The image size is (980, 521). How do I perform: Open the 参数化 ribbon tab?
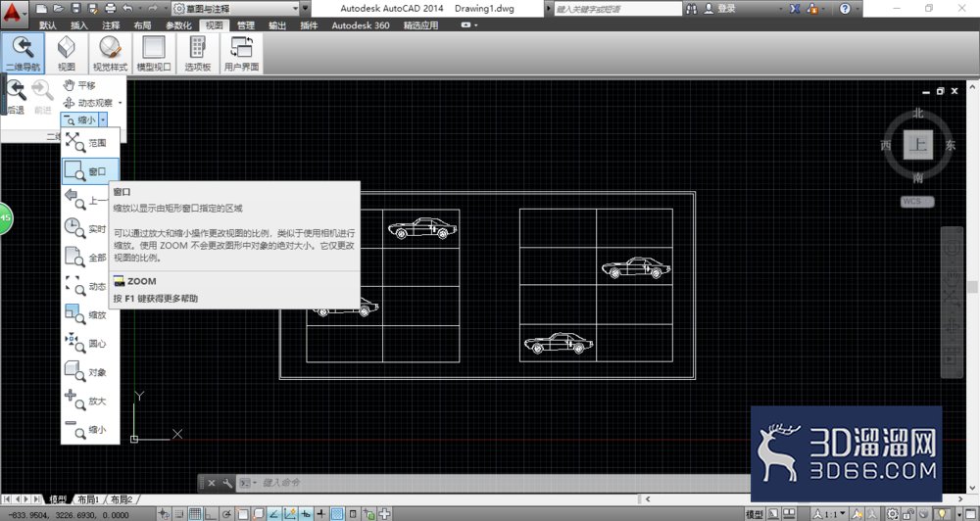pos(178,25)
